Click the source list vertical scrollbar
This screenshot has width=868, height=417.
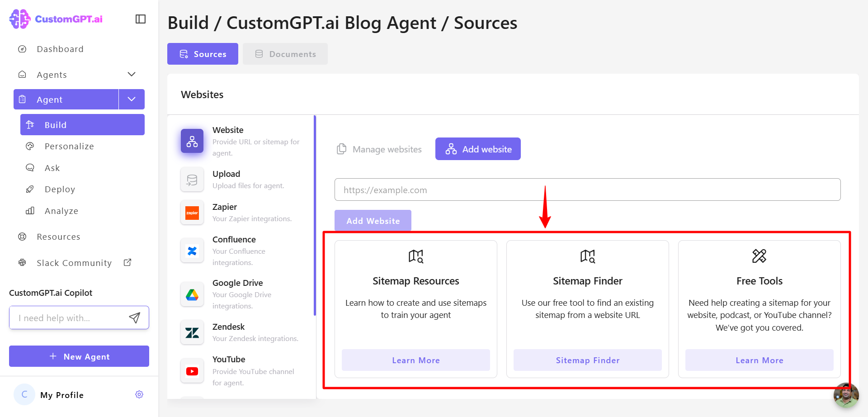point(315,215)
